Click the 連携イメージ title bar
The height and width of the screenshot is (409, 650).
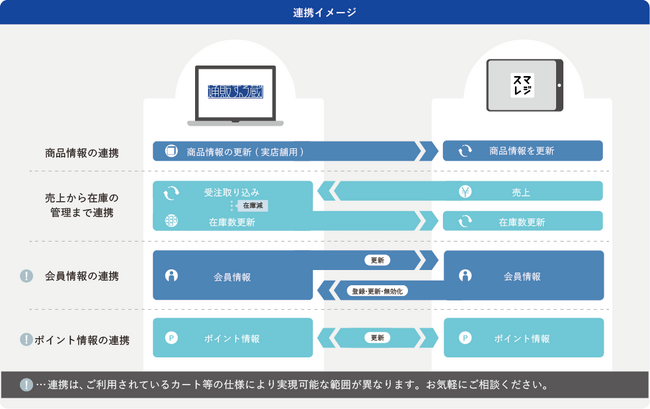[x=325, y=12]
